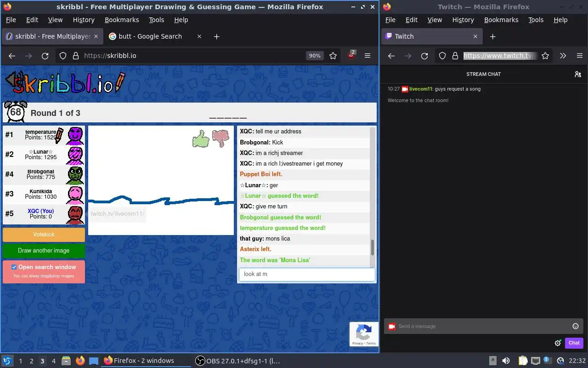Reload the Twitch page

[424, 56]
